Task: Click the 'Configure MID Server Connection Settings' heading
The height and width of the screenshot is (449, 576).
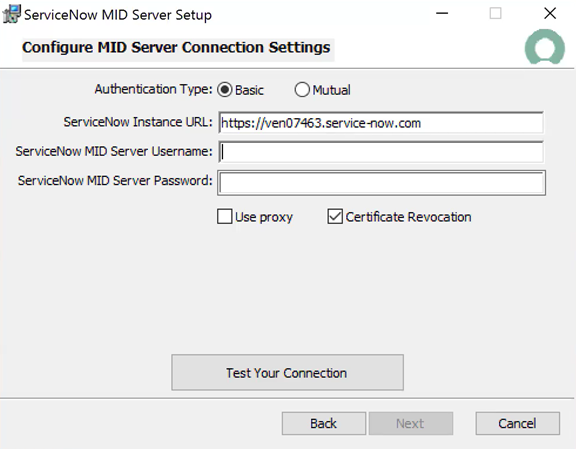Action: pyautogui.click(x=176, y=47)
